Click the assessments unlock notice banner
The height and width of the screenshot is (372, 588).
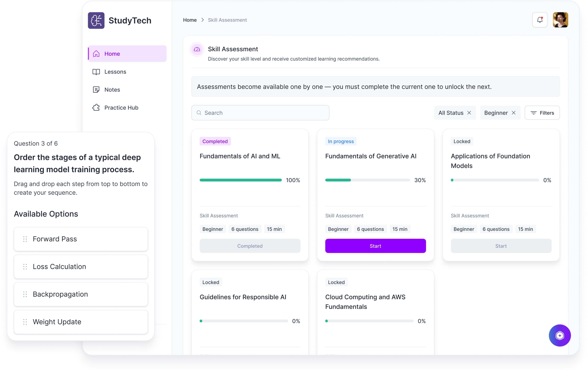[375, 86]
